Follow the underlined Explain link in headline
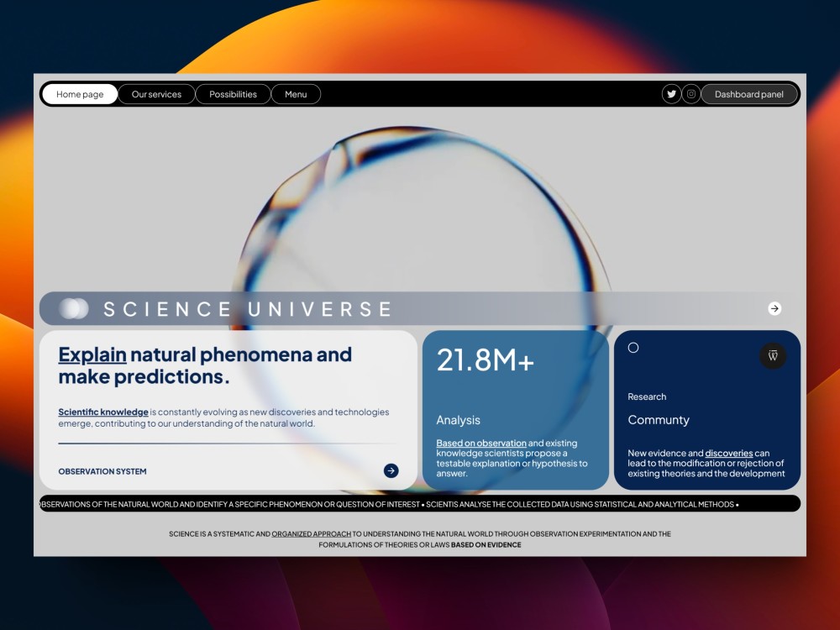Screen dimensions: 840x630 click(92, 354)
